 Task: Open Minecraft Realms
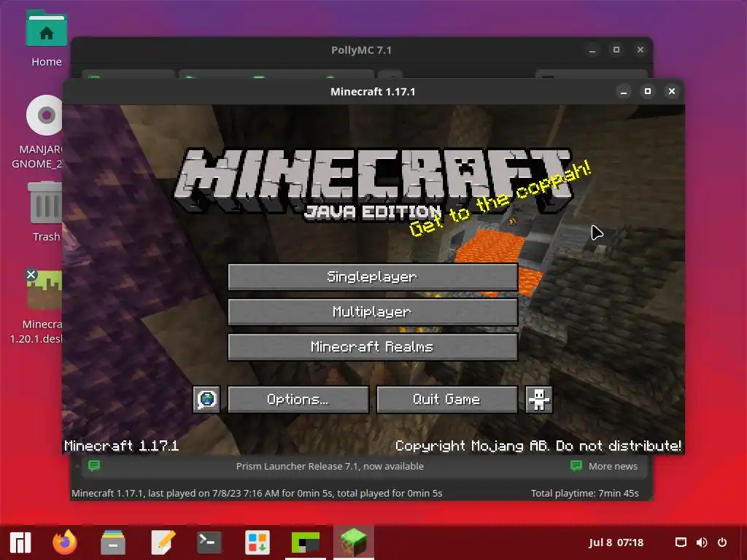point(373,346)
